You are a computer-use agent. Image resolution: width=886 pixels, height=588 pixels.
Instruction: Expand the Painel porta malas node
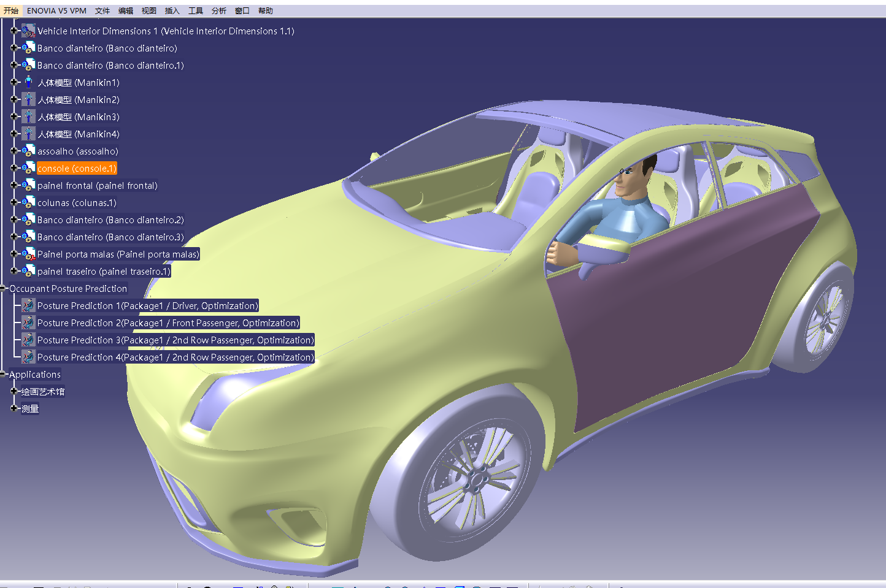(x=14, y=253)
